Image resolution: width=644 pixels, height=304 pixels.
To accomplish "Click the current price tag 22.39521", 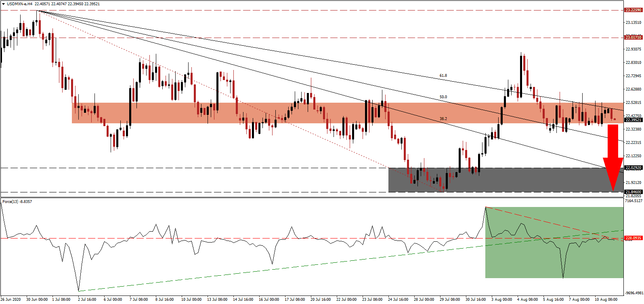I will point(633,120).
